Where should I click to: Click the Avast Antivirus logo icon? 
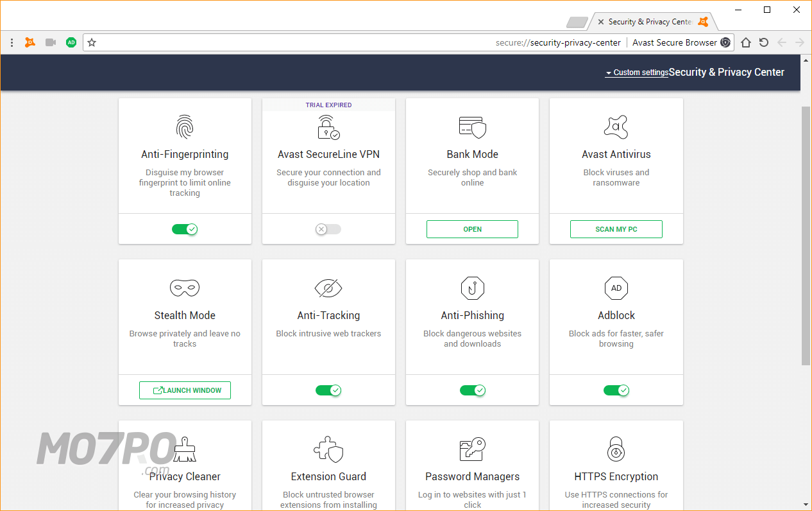coord(616,127)
